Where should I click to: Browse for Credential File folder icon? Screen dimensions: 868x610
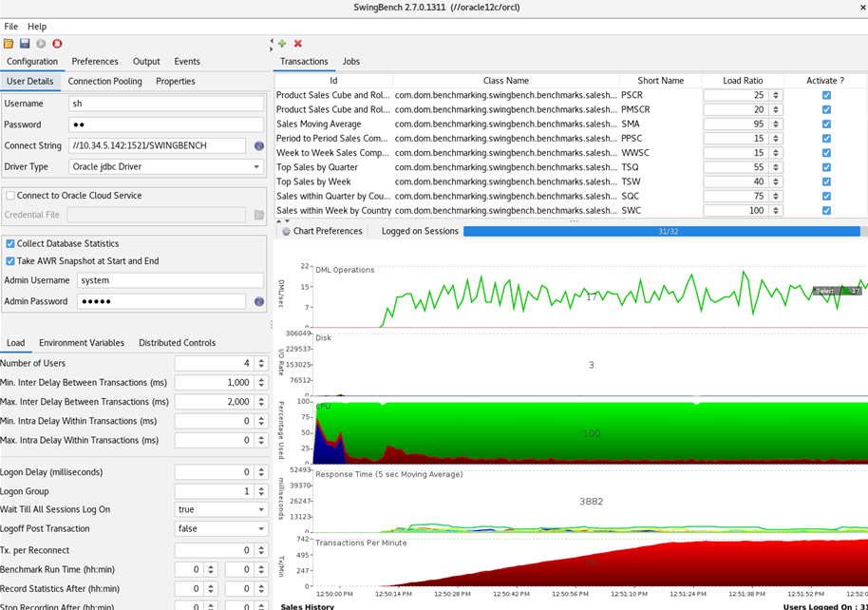pyautogui.click(x=259, y=215)
